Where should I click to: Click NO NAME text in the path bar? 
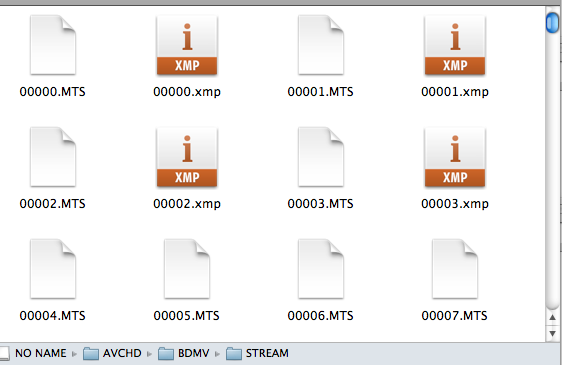pyautogui.click(x=41, y=353)
